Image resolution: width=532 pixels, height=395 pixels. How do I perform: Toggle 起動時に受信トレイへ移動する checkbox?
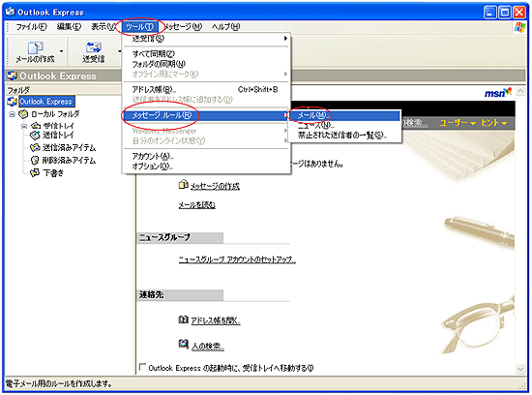point(143,367)
